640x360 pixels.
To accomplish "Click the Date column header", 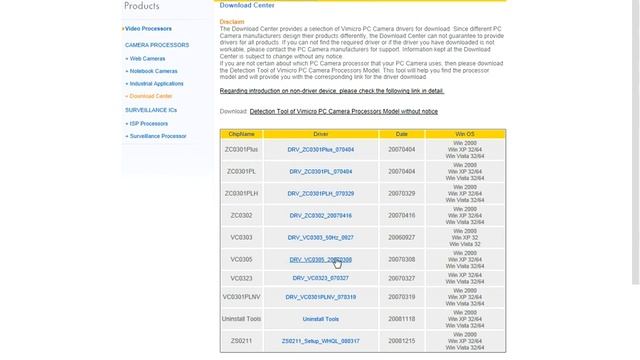I will click(x=402, y=134).
